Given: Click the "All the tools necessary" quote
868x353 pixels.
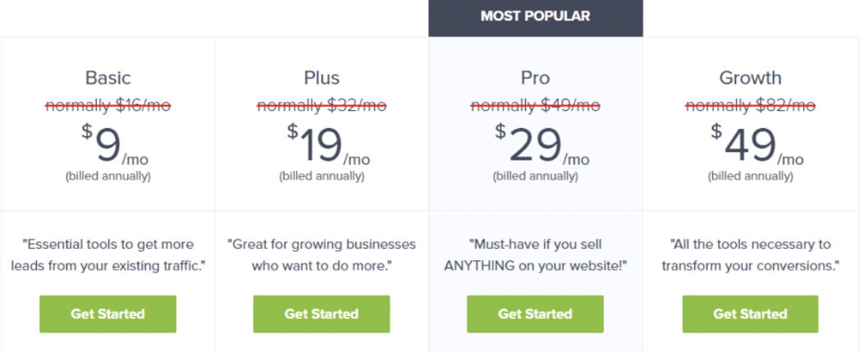Looking at the screenshot, I should point(750,254).
